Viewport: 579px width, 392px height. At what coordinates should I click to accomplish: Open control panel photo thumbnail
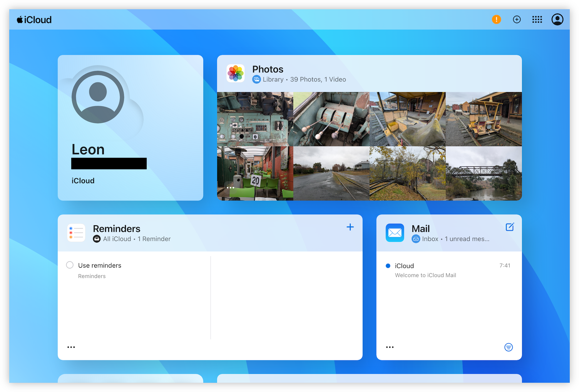[x=255, y=119]
